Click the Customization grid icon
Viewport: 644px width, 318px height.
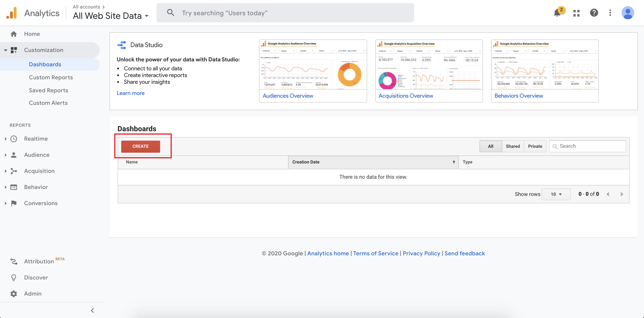[x=14, y=50]
